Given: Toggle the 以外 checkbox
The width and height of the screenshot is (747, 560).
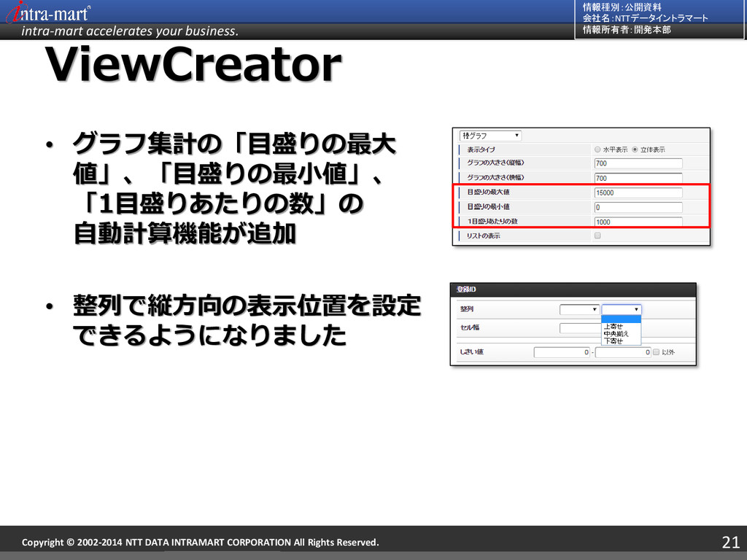Looking at the screenshot, I should (x=656, y=352).
